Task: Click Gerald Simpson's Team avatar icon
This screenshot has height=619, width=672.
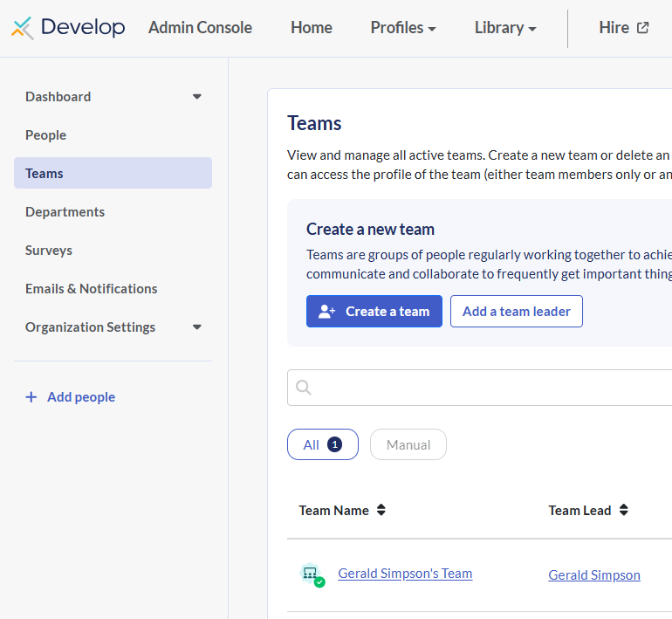Action: click(x=311, y=574)
